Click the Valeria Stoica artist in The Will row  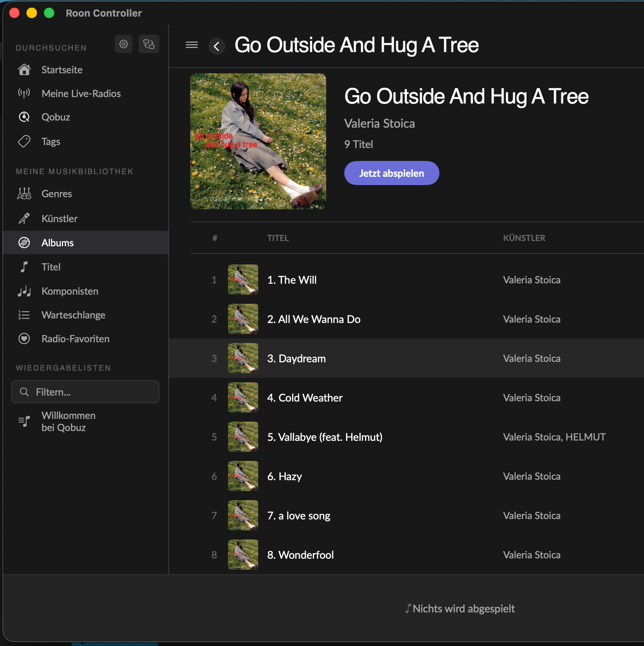point(532,280)
